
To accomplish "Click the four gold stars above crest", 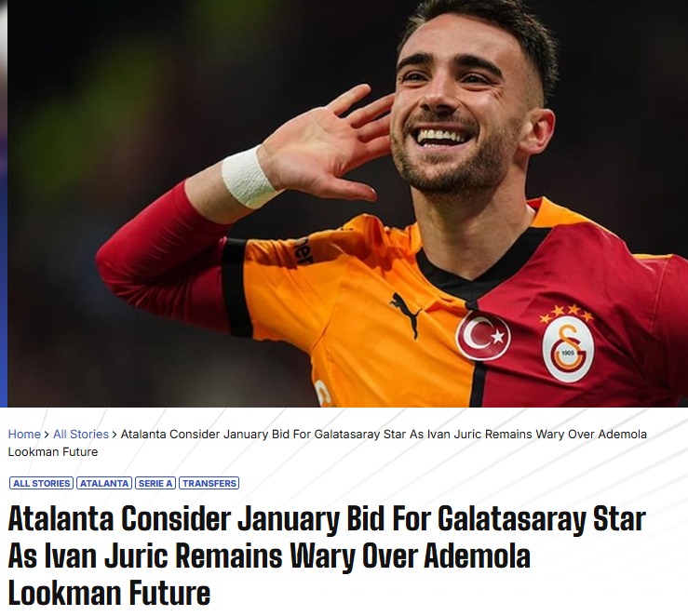I will click(x=567, y=313).
